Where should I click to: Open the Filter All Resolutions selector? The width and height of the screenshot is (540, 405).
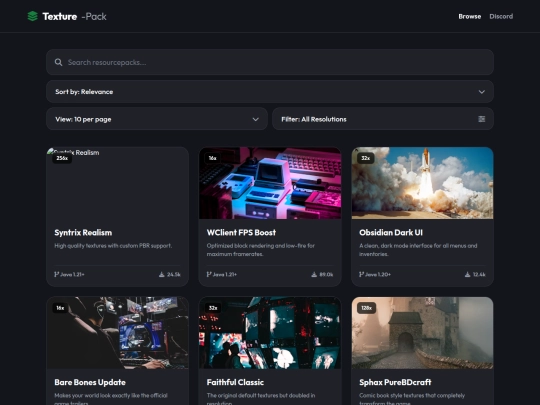[x=383, y=119]
